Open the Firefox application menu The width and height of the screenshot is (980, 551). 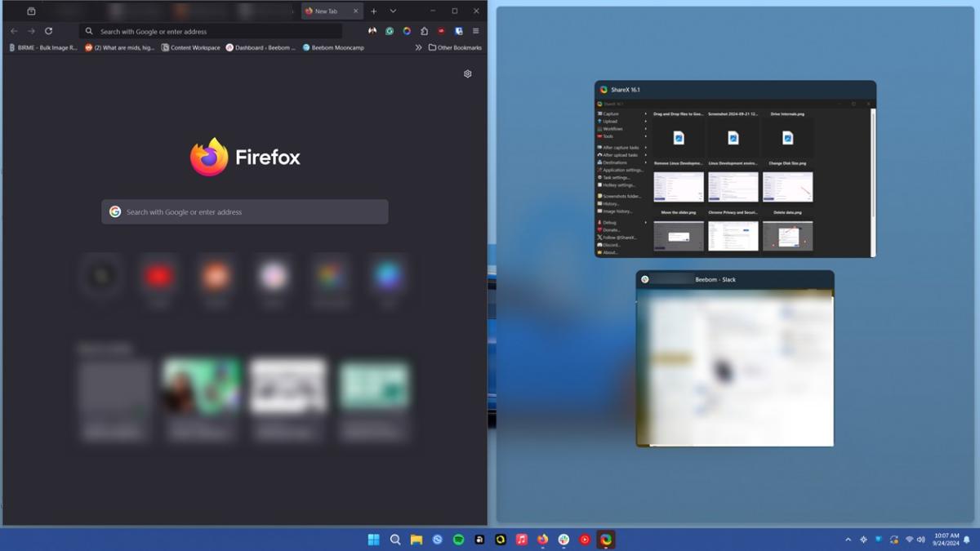point(475,30)
